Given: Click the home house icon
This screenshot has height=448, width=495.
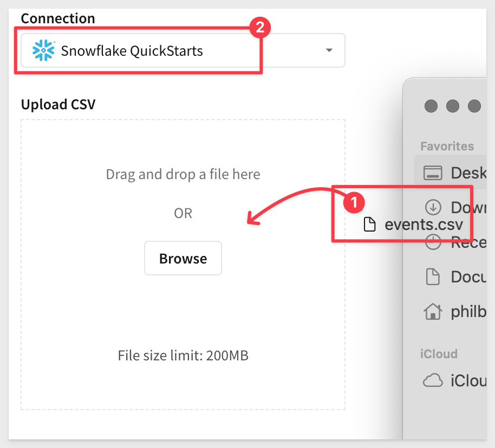Looking at the screenshot, I should 433,312.
